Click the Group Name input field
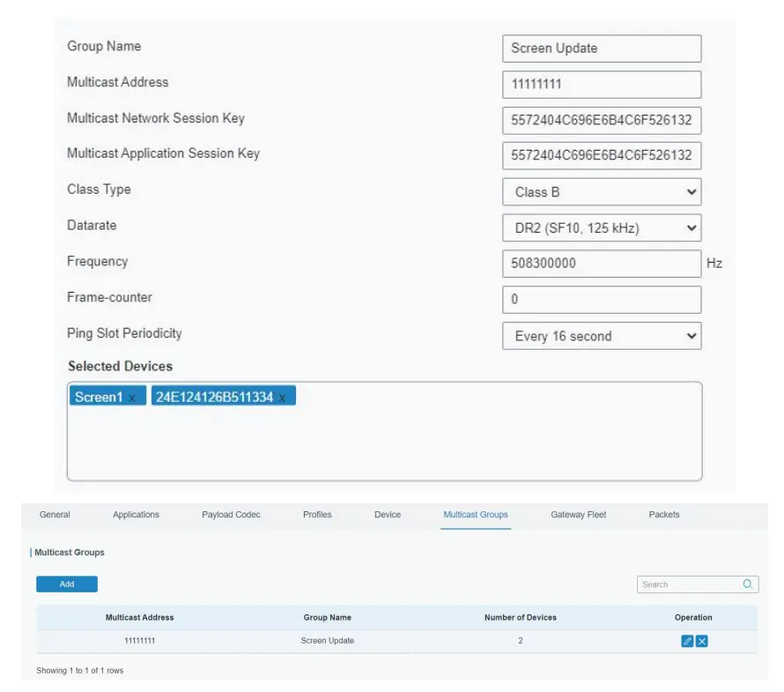This screenshot has height=692, width=784. click(x=602, y=48)
